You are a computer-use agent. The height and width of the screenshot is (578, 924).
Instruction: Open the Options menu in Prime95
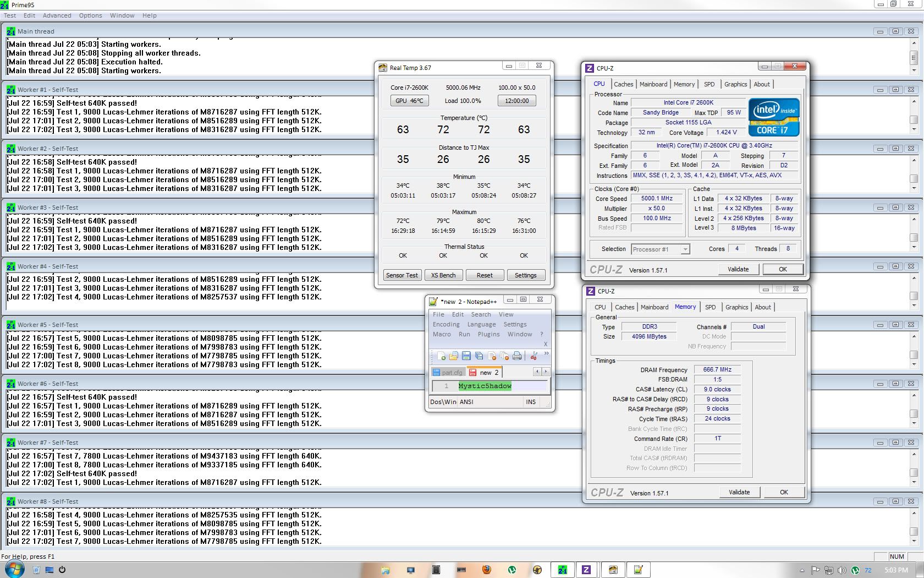[x=90, y=15]
